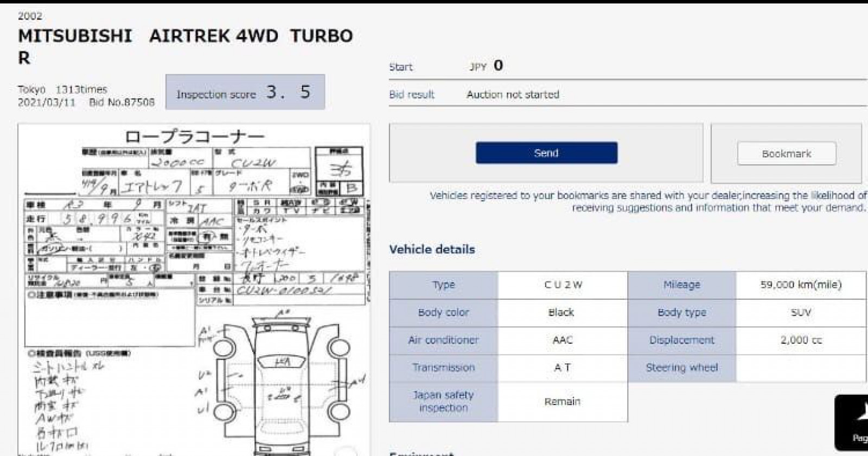Viewport: 868px width, 456px height.
Task: Click the CU2W type value cell
Action: pyautogui.click(x=563, y=285)
